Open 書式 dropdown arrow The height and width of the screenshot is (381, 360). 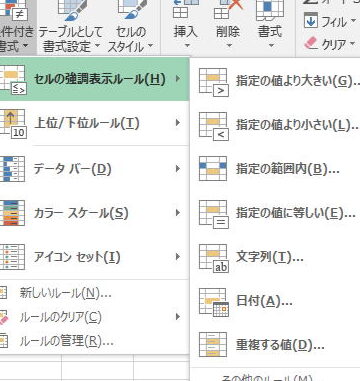pyautogui.click(x=270, y=45)
